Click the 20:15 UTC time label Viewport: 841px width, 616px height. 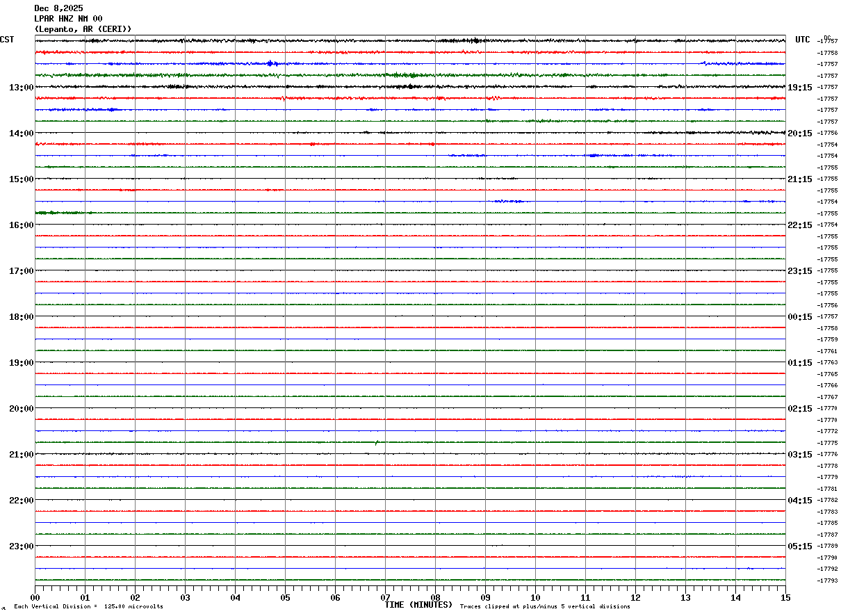click(800, 133)
